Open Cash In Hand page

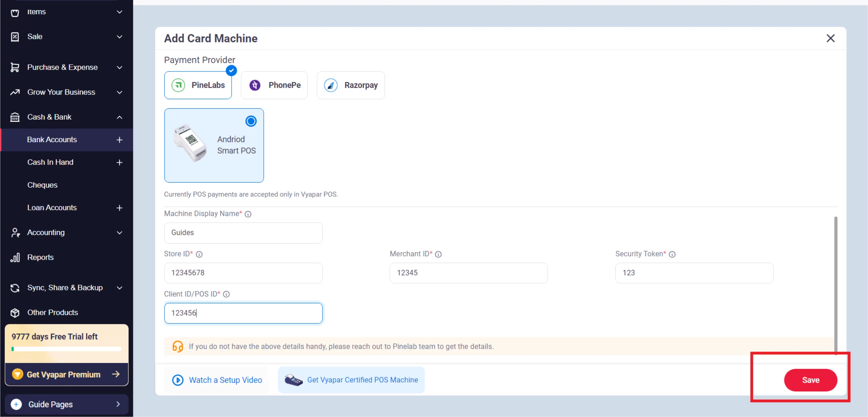tap(50, 162)
